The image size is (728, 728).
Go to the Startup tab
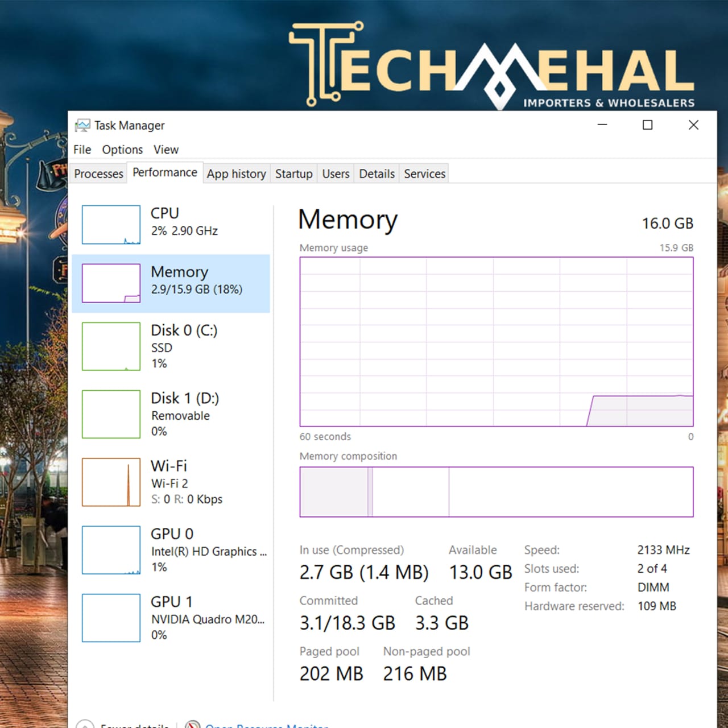(x=294, y=173)
